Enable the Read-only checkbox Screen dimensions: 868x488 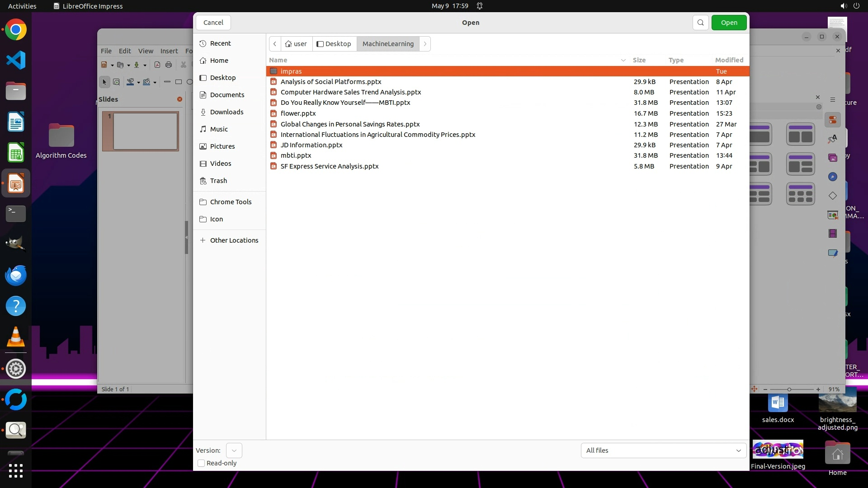202,463
